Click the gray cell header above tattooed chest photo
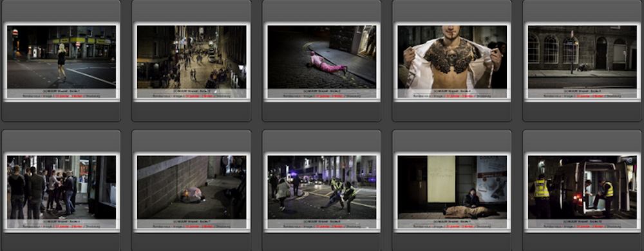The height and width of the screenshot is (251, 644). (x=452, y=11)
